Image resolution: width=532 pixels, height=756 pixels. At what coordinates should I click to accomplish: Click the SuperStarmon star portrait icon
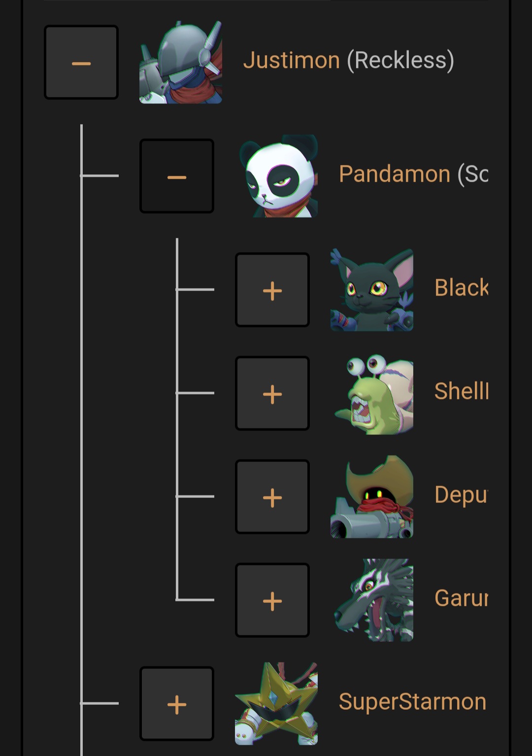(276, 704)
